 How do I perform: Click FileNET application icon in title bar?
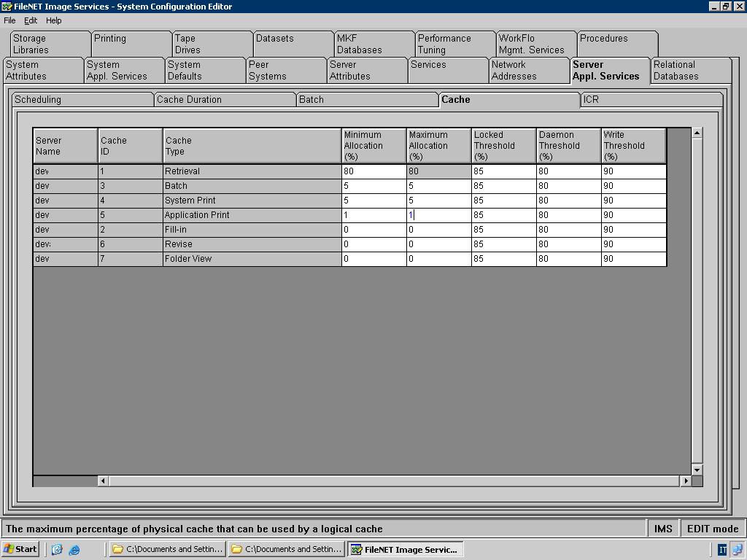coord(7,6)
